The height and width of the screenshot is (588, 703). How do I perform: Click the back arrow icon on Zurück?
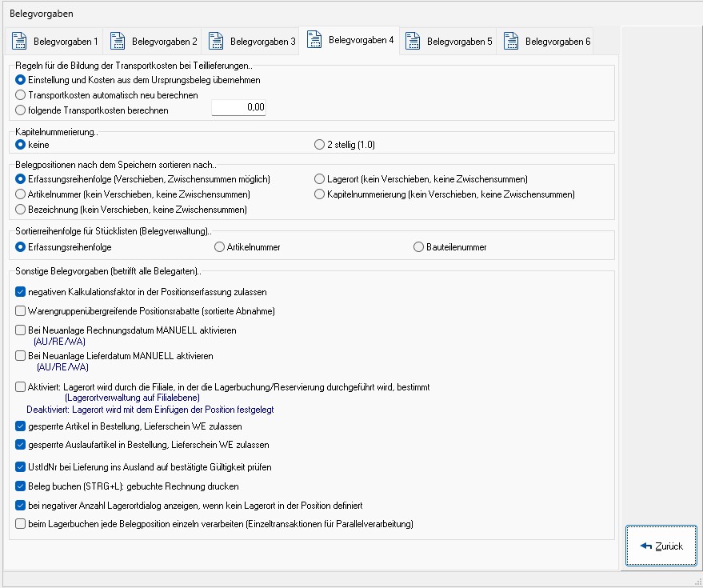pos(646,546)
